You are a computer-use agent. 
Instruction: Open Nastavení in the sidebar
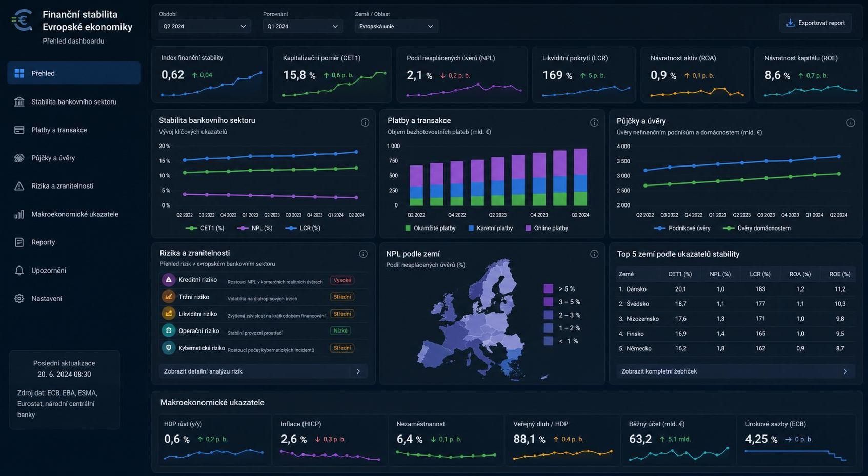click(74, 299)
